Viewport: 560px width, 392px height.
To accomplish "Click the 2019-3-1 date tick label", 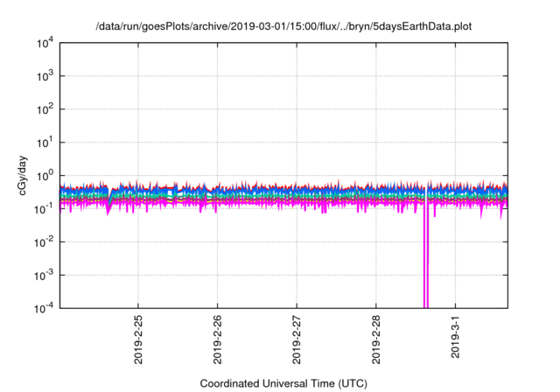I will point(455,337).
